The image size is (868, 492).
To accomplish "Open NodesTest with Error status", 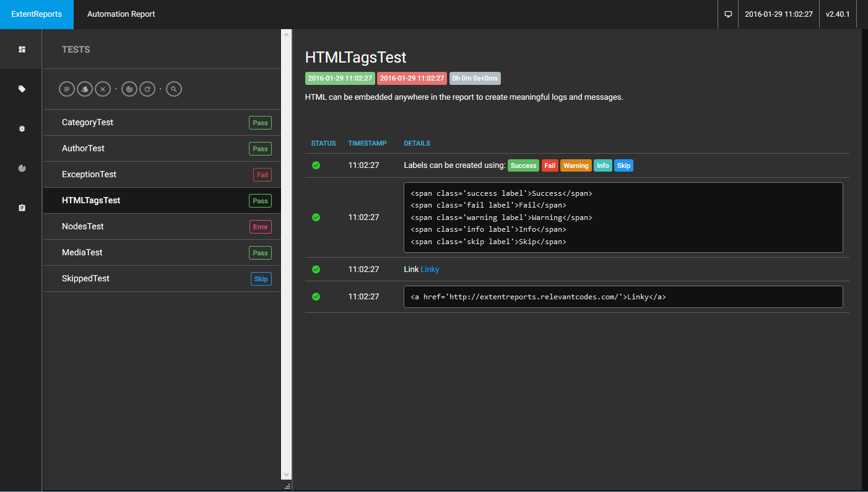I will (x=83, y=227).
